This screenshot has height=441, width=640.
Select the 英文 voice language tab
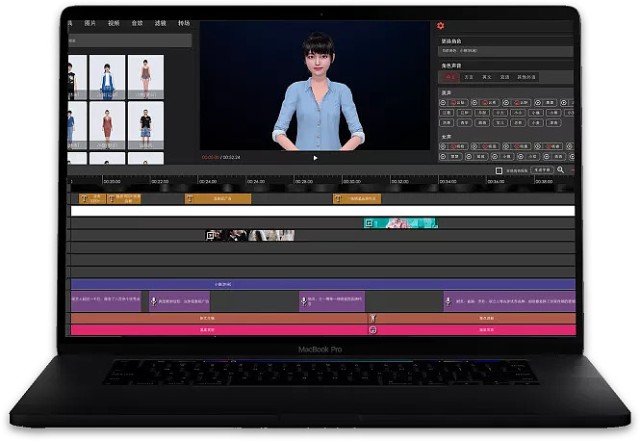coord(487,77)
